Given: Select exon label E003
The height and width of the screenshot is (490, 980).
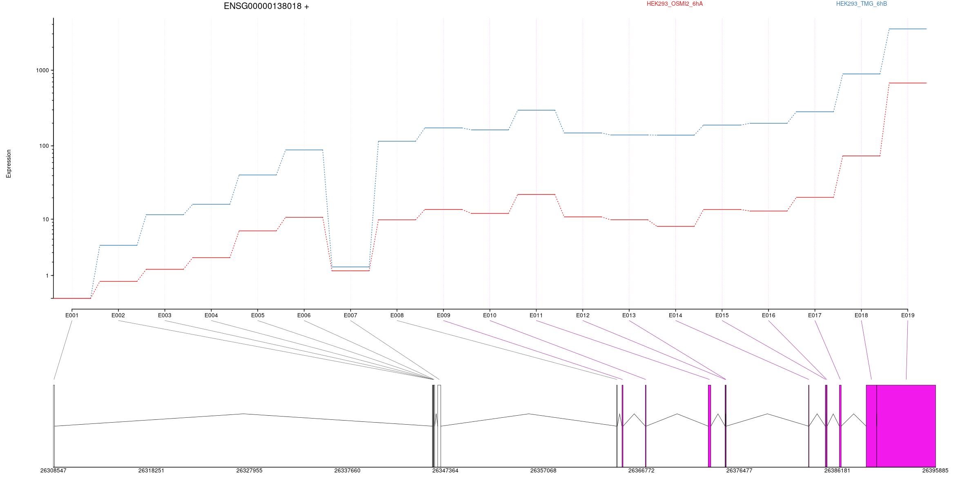Looking at the screenshot, I should 165,315.
